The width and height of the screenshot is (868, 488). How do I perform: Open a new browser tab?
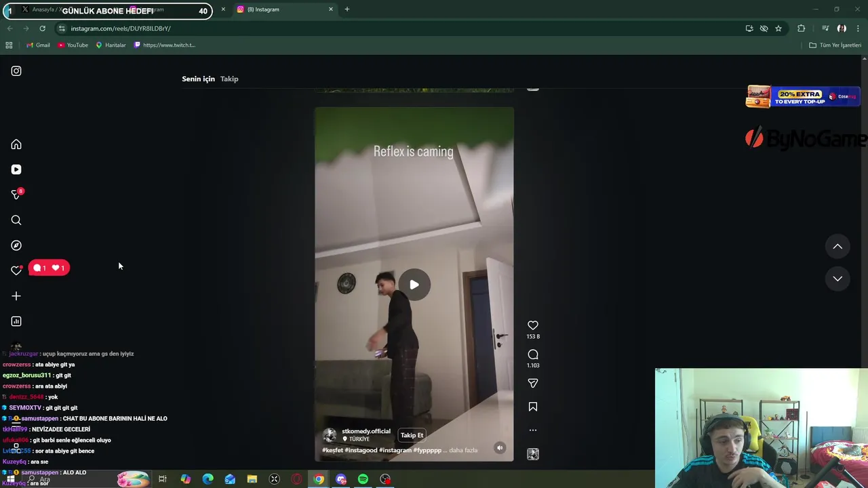pos(347,9)
